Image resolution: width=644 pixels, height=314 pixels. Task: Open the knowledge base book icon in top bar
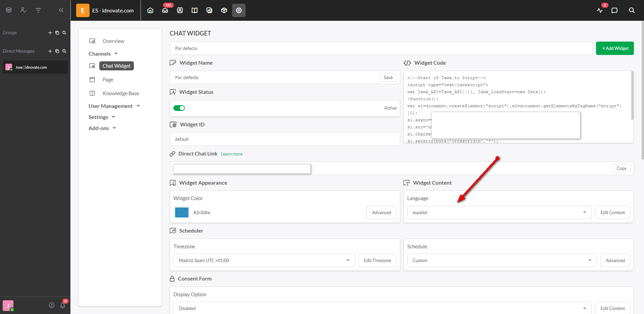point(195,10)
